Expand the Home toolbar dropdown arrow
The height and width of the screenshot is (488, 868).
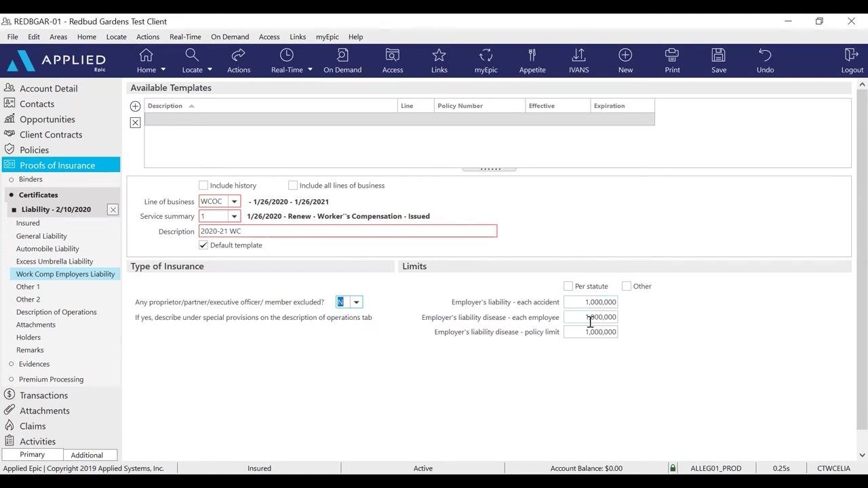click(x=163, y=70)
